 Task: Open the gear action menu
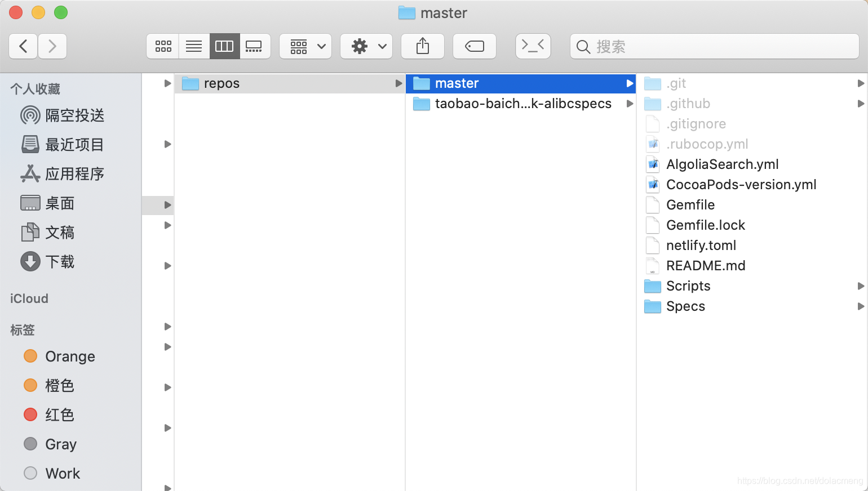coord(366,46)
